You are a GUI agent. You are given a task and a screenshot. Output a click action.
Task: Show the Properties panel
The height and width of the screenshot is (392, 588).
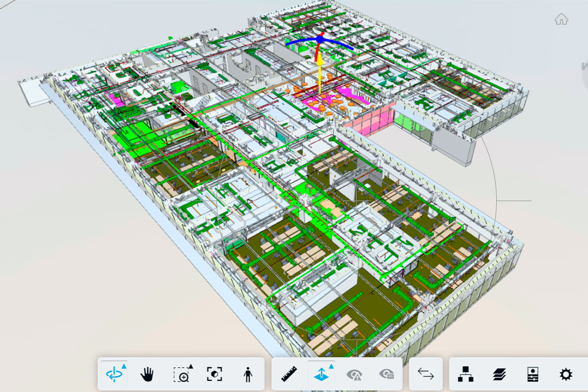coord(533,374)
